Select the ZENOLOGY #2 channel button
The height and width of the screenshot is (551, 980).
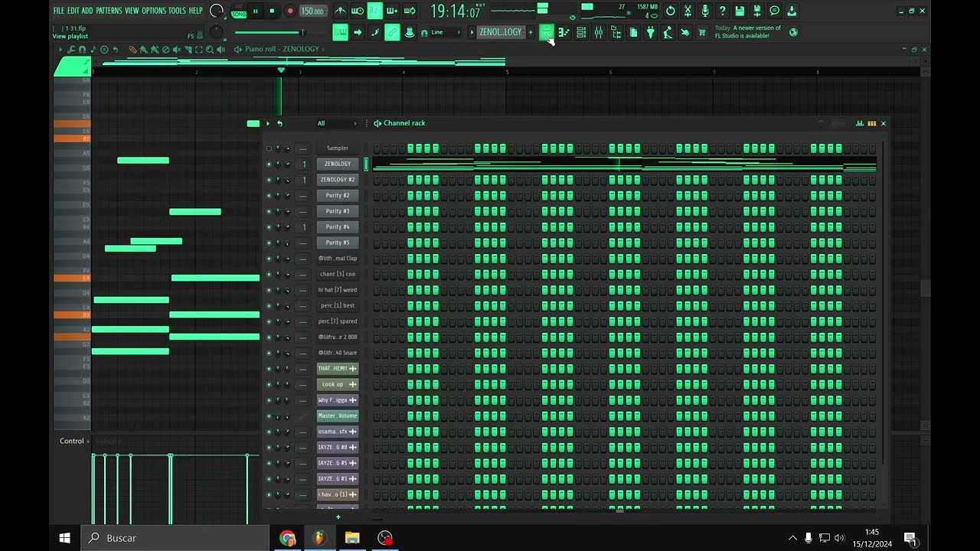(338, 180)
